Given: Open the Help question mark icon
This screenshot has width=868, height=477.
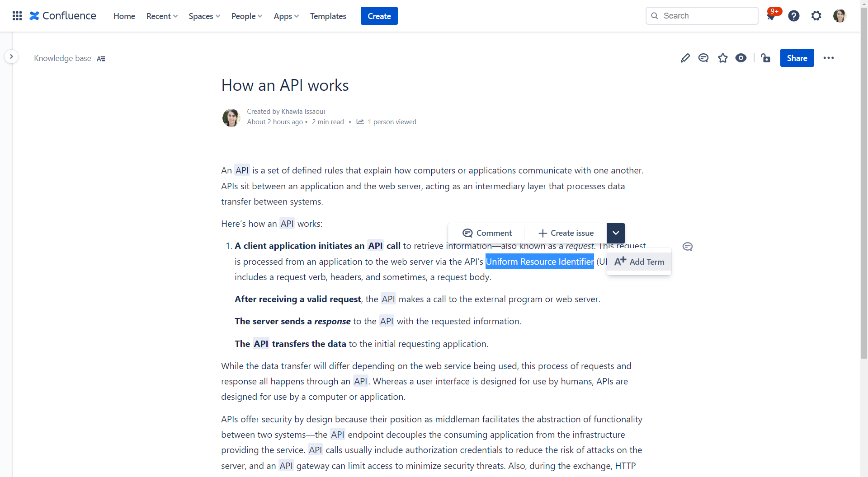Looking at the screenshot, I should coord(793,16).
